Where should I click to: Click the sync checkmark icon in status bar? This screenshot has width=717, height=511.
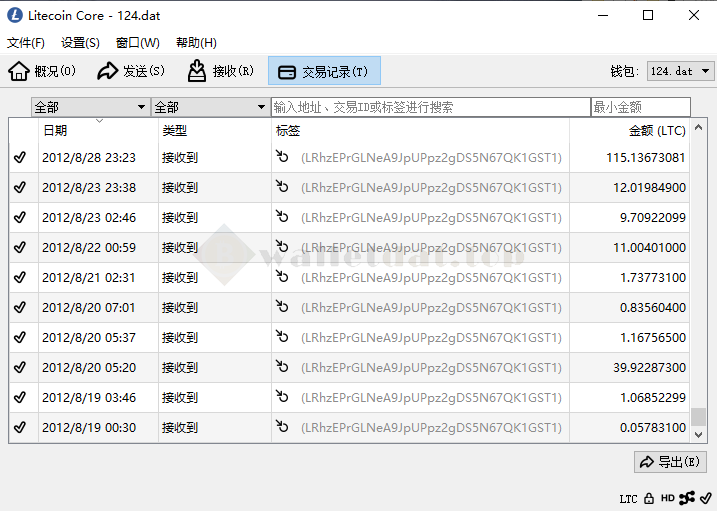tap(705, 498)
